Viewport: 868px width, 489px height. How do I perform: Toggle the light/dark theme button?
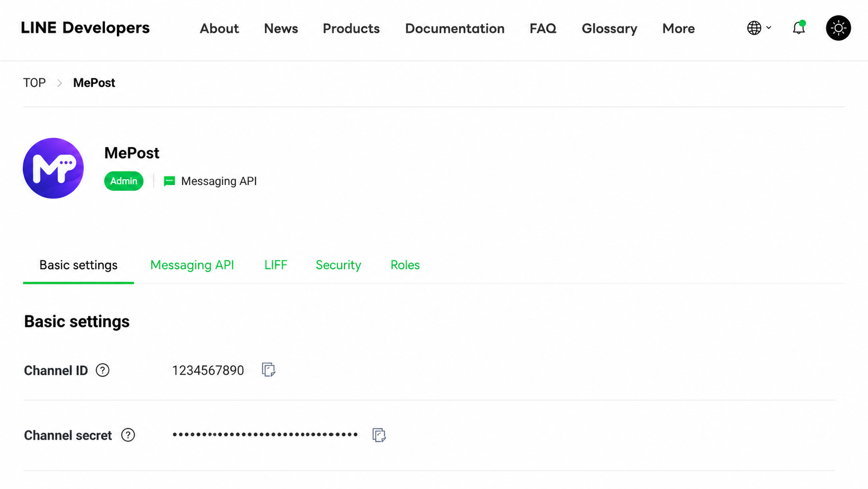point(838,28)
